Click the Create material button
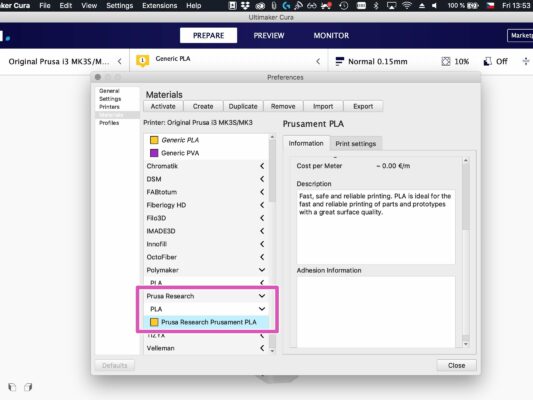This screenshot has height=400, width=533. 203,106
